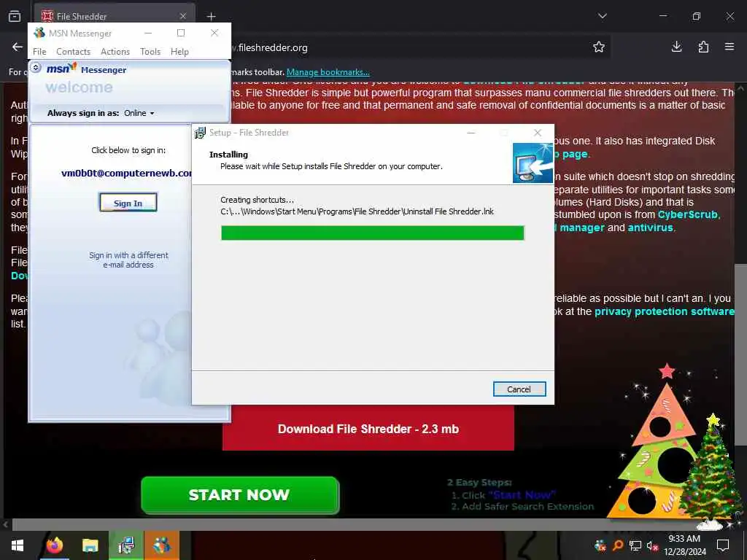Open the antivirus link on the webpage
This screenshot has width=747, height=560.
click(x=650, y=227)
